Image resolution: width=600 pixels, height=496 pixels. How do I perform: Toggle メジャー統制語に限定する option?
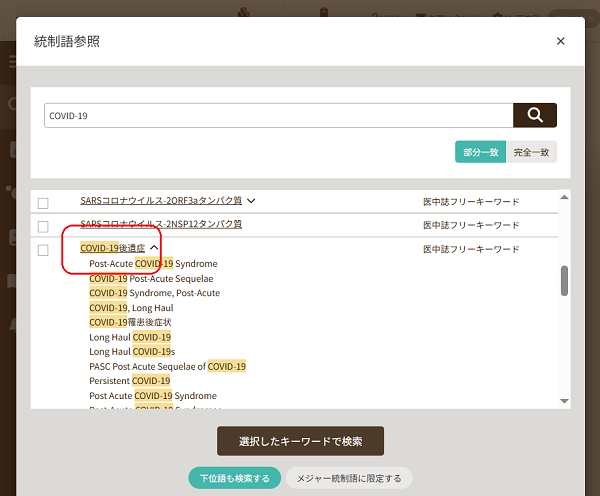349,478
